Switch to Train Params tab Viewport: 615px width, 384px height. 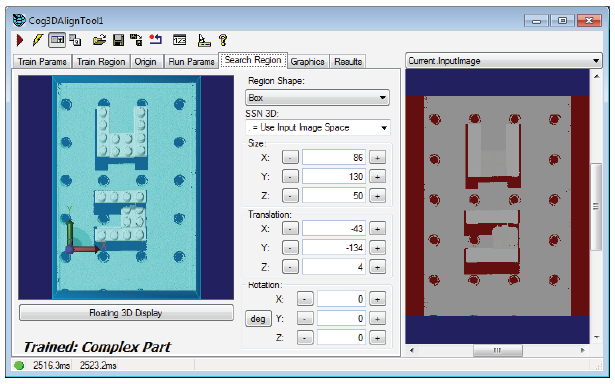(42, 62)
